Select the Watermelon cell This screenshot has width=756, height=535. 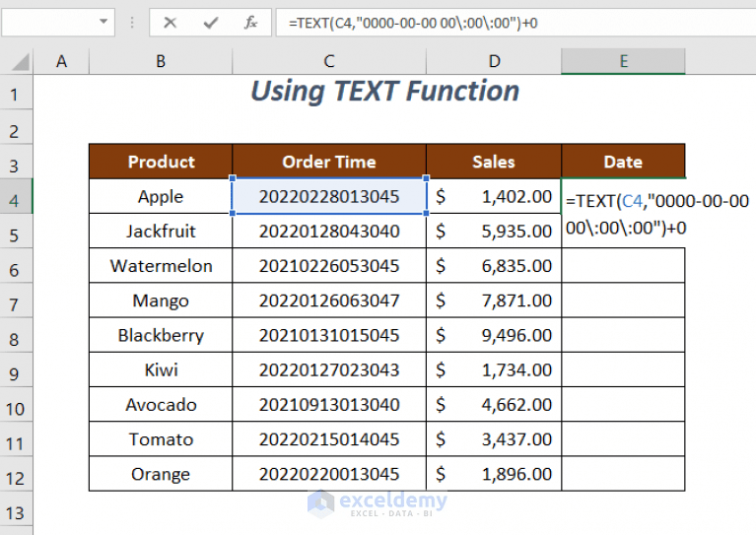pos(161,266)
